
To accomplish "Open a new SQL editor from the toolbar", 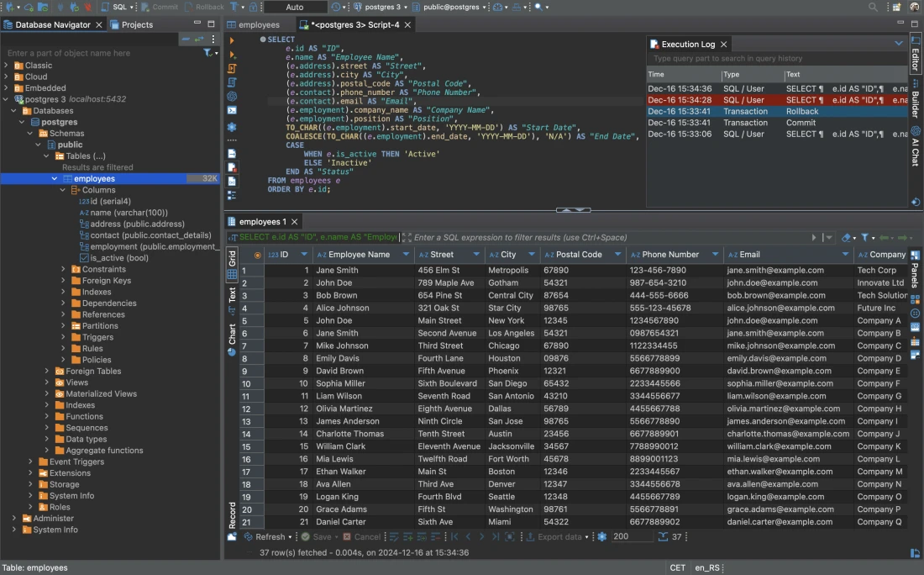I will pyautogui.click(x=114, y=7).
